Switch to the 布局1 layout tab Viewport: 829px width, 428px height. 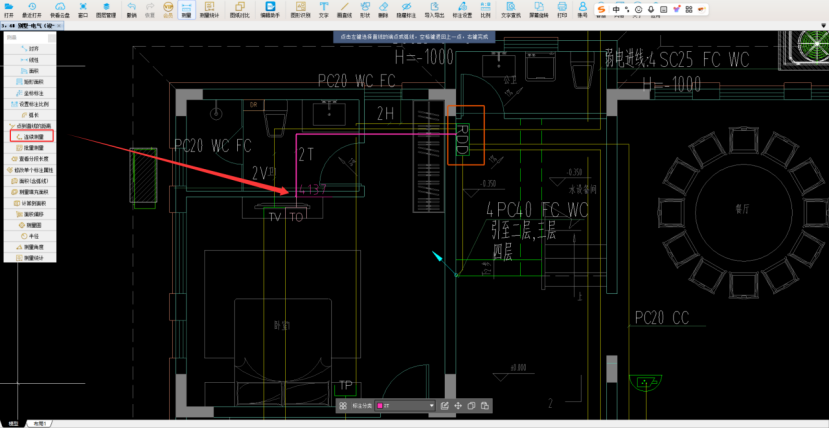click(42, 423)
